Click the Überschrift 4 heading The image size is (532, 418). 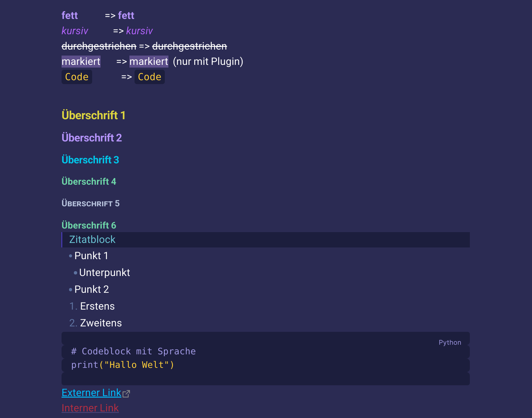point(89,181)
